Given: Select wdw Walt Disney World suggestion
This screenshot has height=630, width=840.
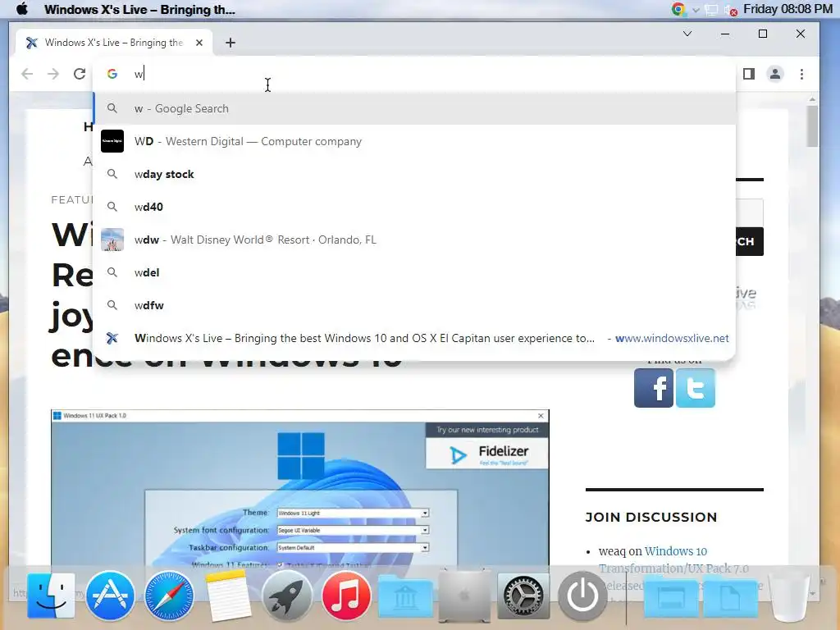Looking at the screenshot, I should point(414,240).
